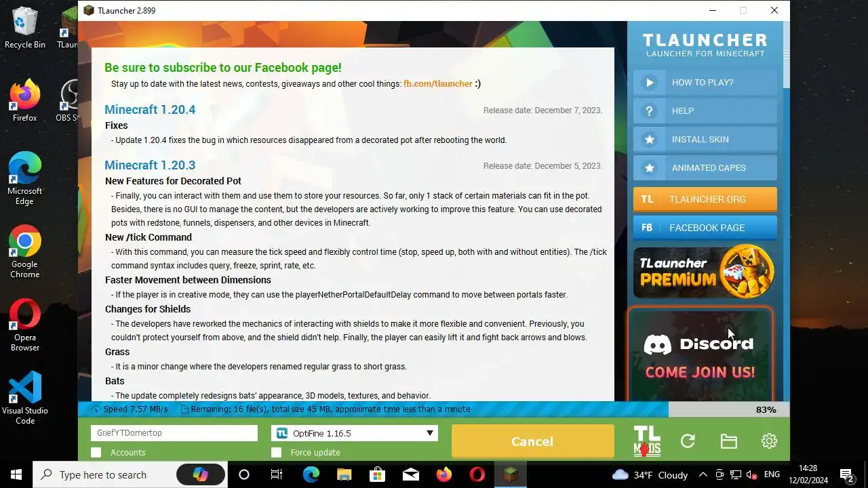Open the clock showing 14:28
The image size is (868, 488).
[808, 474]
